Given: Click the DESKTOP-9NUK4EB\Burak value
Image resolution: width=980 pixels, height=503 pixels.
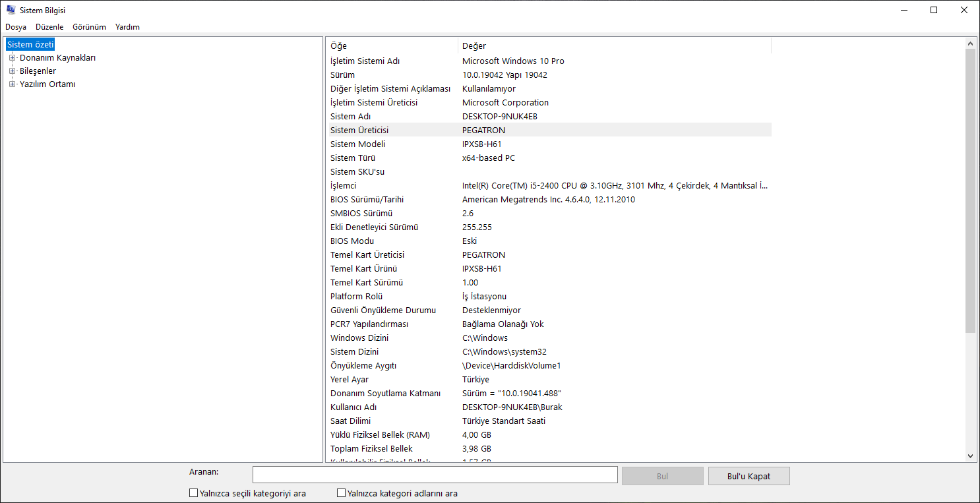Looking at the screenshot, I should (x=512, y=407).
